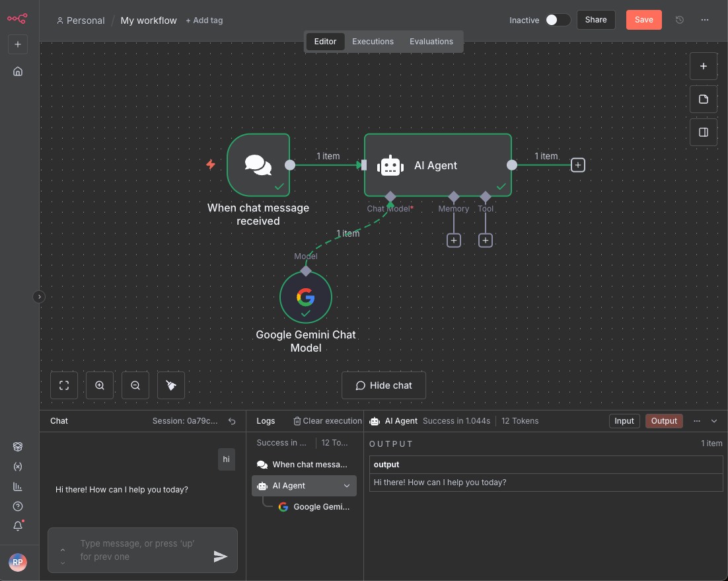
Task: Click the fit-to-view canvas icon
Action: click(x=63, y=385)
